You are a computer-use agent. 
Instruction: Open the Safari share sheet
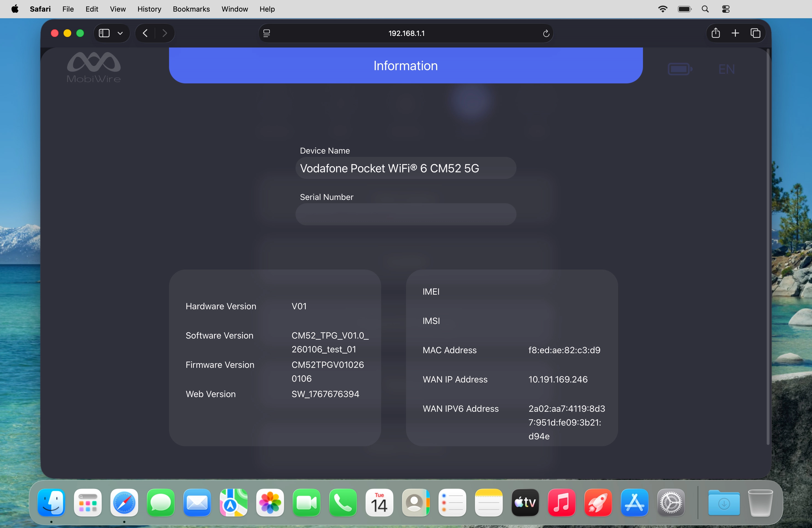pyautogui.click(x=715, y=33)
